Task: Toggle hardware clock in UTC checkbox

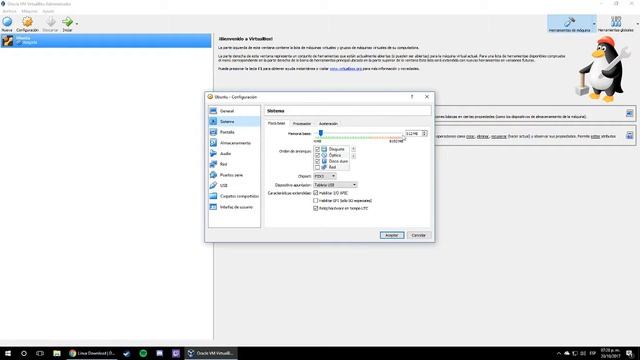Action: [316, 208]
